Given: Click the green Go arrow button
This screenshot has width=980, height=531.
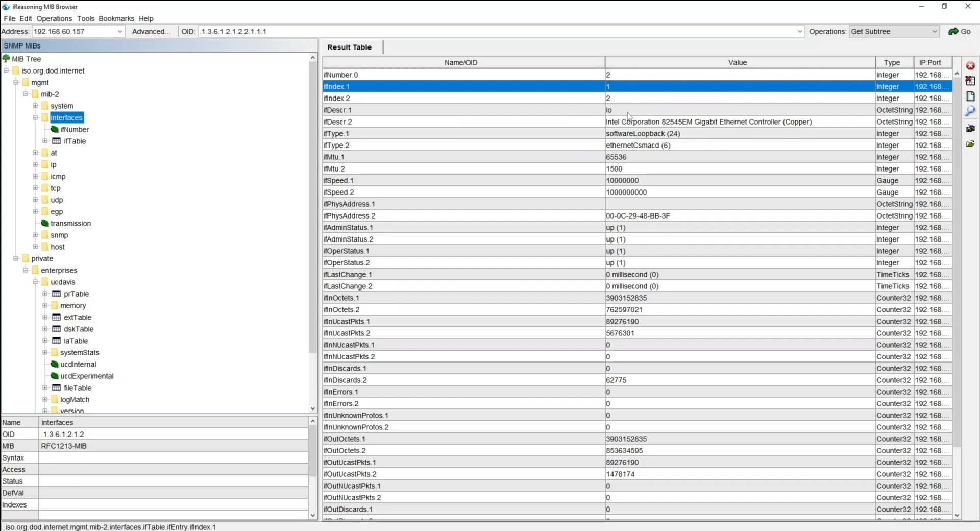Looking at the screenshot, I should pos(959,32).
